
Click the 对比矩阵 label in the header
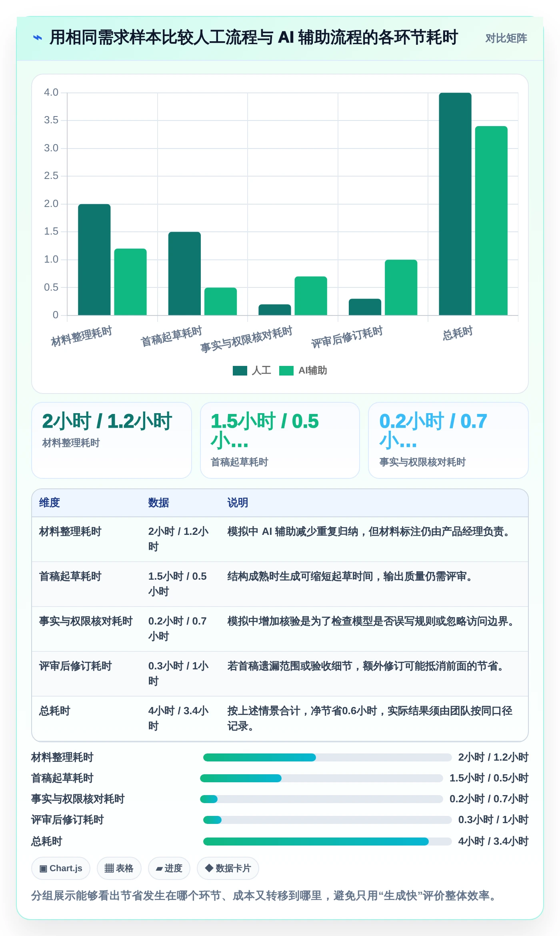pos(506,38)
